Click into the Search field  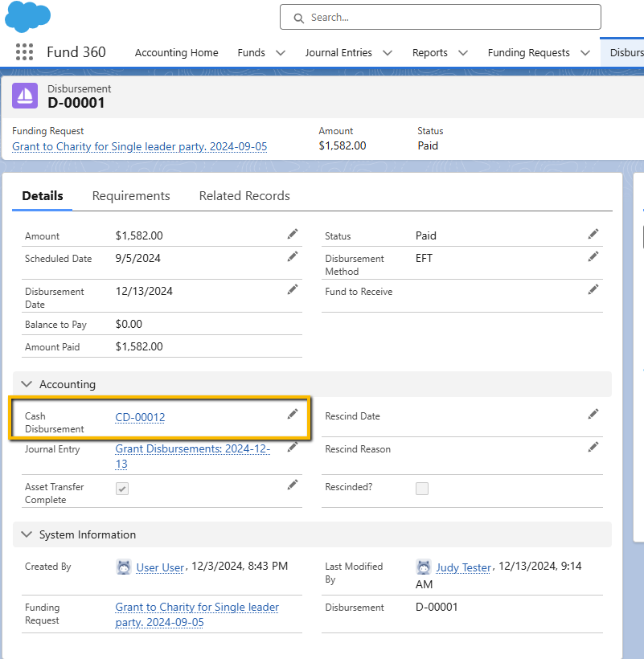click(441, 17)
